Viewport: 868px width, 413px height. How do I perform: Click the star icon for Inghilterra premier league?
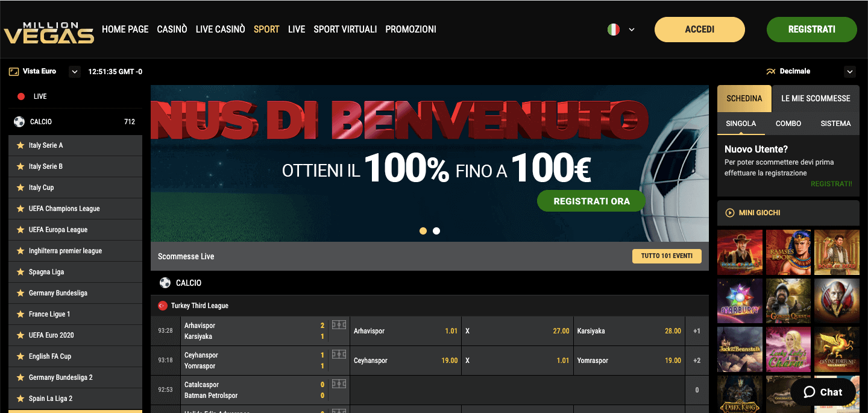(20, 251)
